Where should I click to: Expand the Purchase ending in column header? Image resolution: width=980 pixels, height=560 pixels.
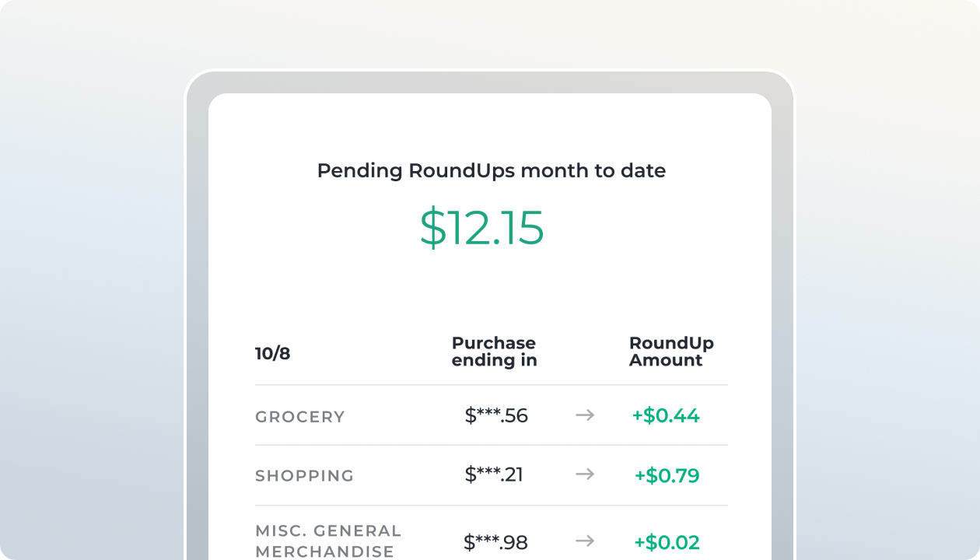[x=494, y=352]
